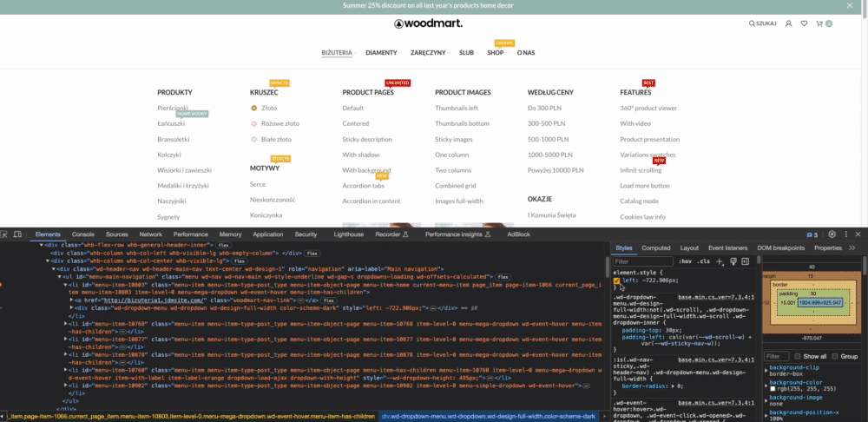Switch to the DOM breakpoints tab
This screenshot has width=868, height=422.
(x=781, y=248)
